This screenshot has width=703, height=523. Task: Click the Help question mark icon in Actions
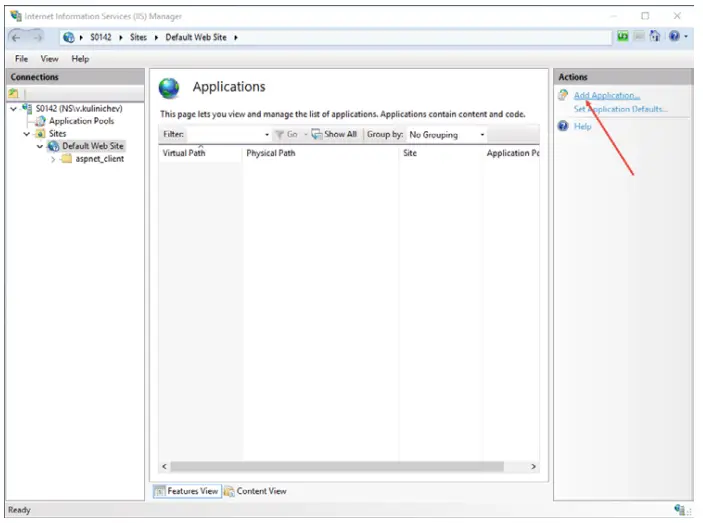[x=563, y=126]
